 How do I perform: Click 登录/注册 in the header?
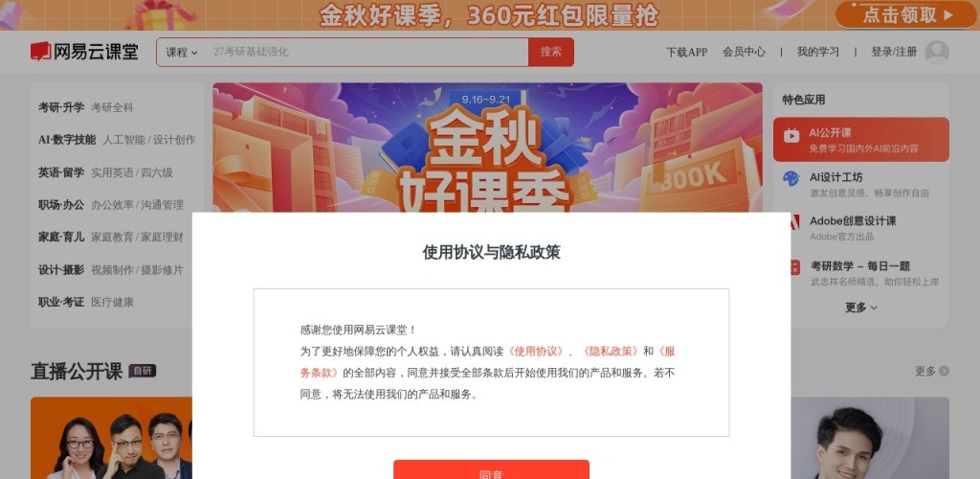[894, 53]
